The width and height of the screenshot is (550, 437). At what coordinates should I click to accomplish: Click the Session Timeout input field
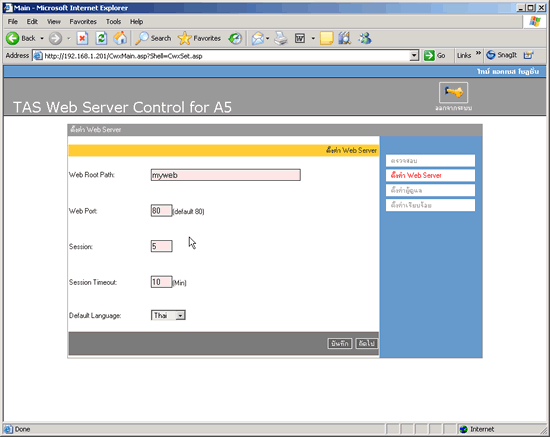[x=161, y=282]
